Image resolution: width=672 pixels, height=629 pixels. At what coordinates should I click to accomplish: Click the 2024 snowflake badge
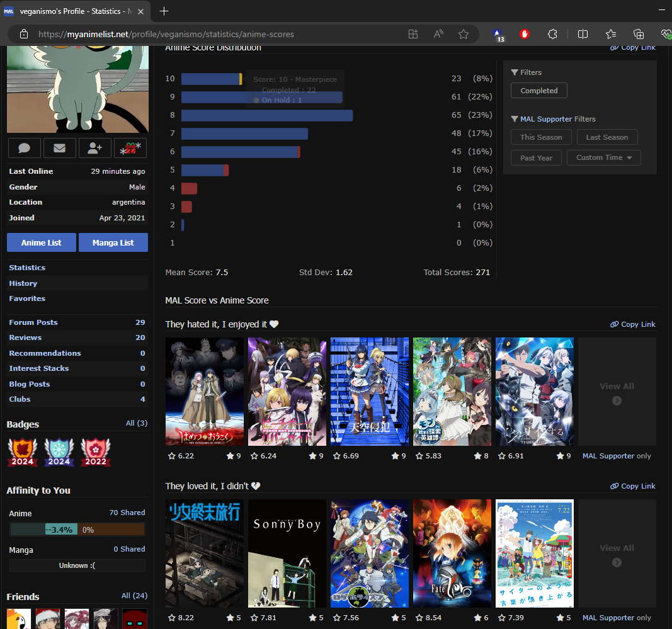point(59,452)
